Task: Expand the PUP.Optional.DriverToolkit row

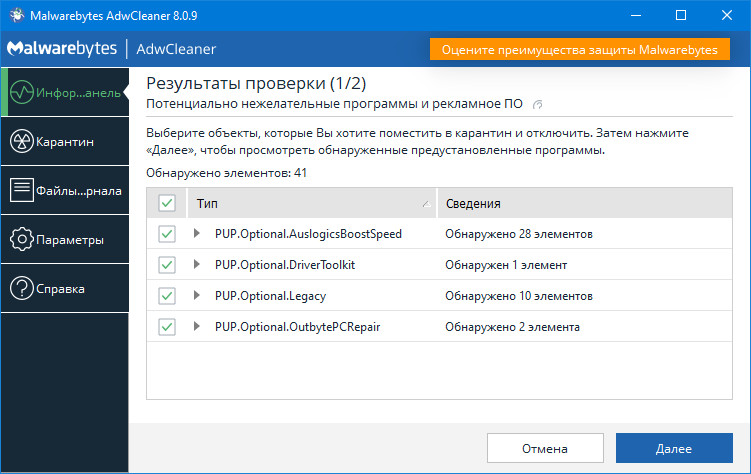Action: coord(196,264)
